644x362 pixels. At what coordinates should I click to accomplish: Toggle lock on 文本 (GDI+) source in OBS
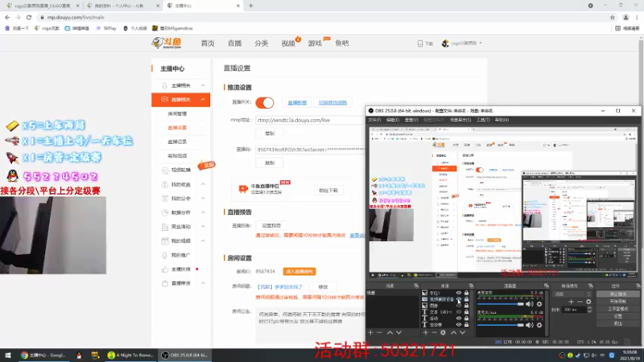tap(466, 312)
